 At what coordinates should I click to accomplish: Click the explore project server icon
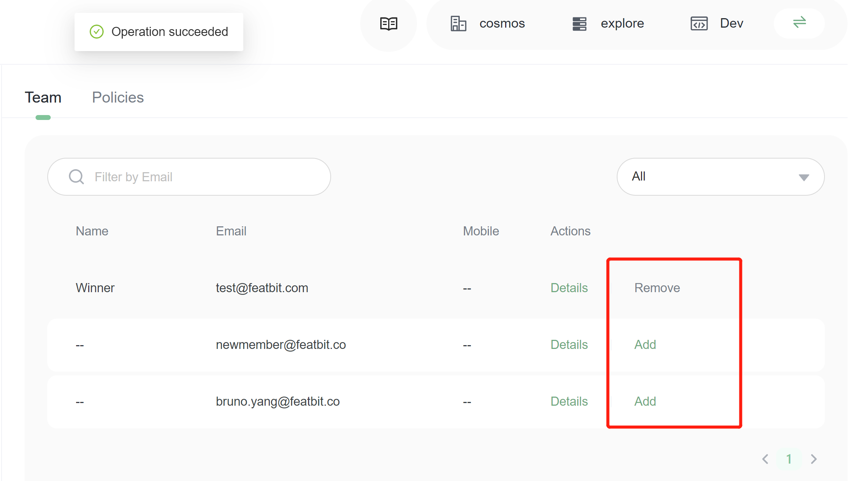pyautogui.click(x=579, y=24)
